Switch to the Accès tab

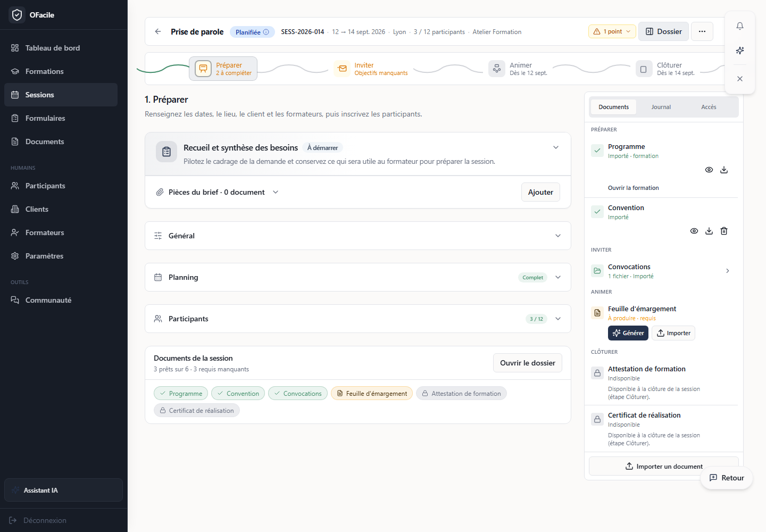coord(709,107)
